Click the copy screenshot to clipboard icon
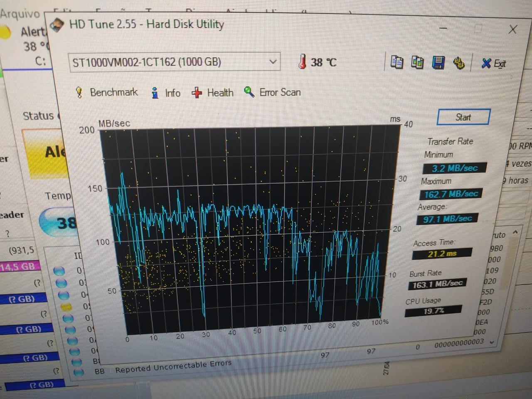532x399 pixels. 417,62
